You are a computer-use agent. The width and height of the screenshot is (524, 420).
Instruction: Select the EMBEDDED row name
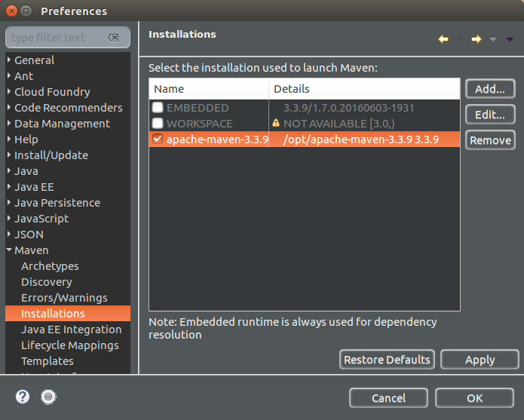(x=198, y=108)
